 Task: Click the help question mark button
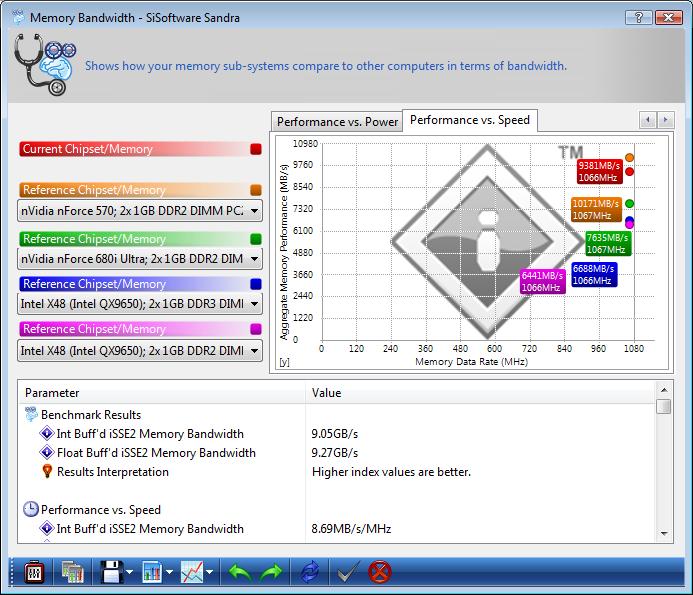639,18
